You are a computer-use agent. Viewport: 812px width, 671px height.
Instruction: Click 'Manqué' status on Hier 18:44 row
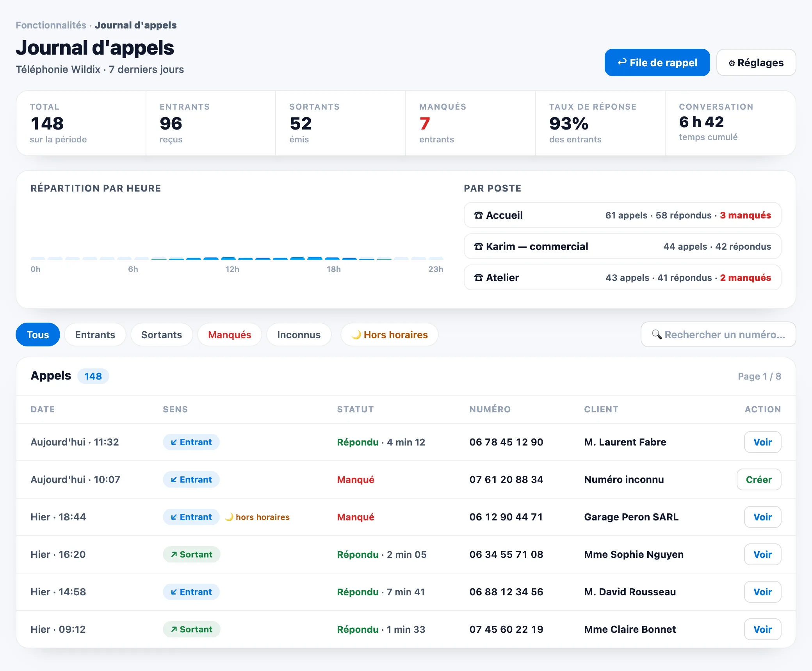(356, 517)
